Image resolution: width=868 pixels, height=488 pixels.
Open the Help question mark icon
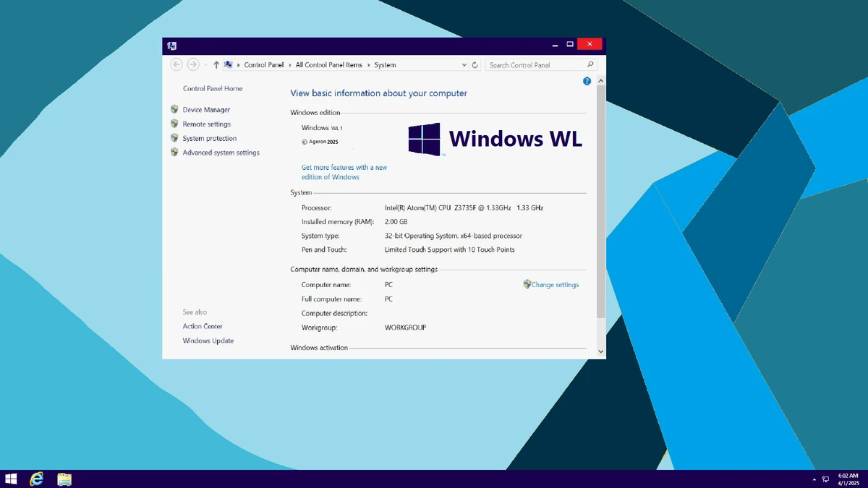[x=587, y=81]
